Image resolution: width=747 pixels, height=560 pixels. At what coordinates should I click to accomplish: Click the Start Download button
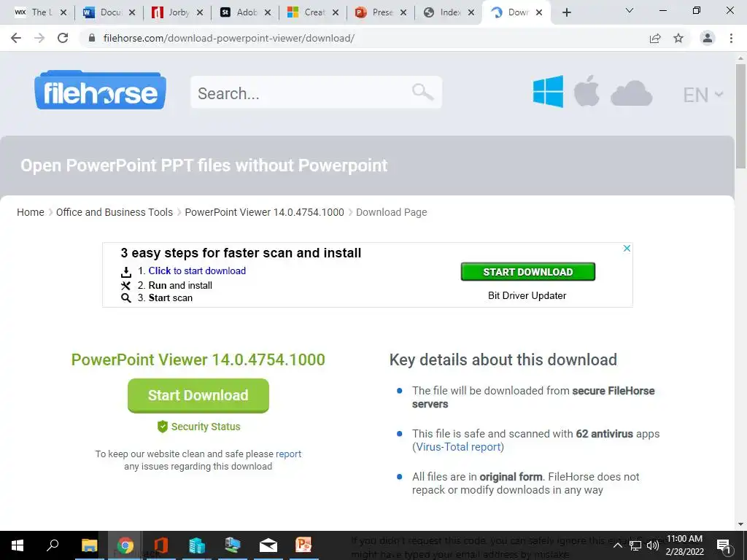[x=198, y=395]
